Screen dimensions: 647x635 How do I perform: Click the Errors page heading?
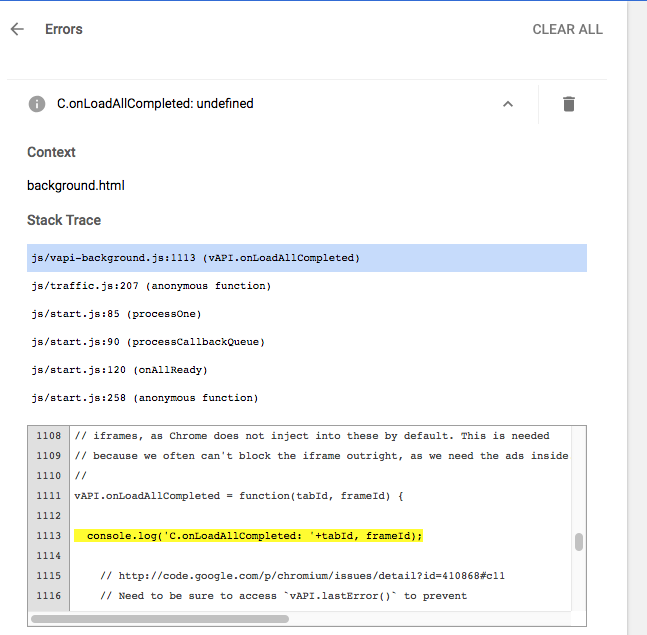click(x=64, y=29)
